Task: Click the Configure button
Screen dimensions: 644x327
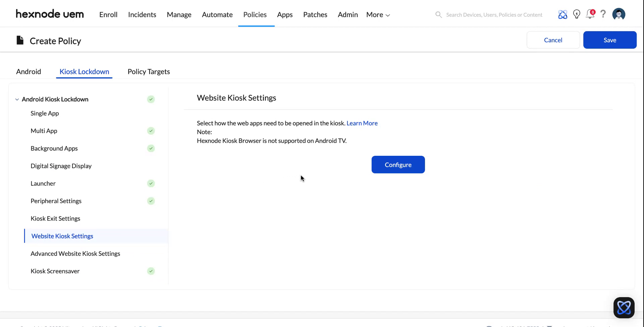Action: tap(398, 165)
